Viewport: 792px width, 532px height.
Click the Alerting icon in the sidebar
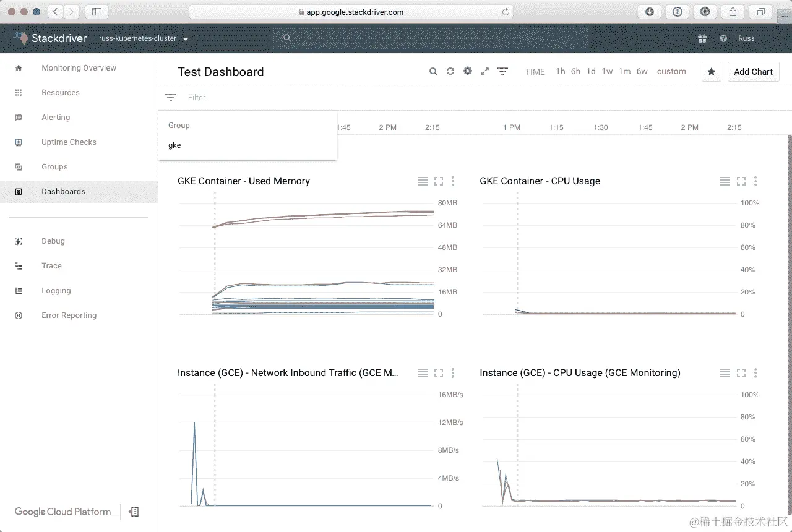tap(19, 118)
